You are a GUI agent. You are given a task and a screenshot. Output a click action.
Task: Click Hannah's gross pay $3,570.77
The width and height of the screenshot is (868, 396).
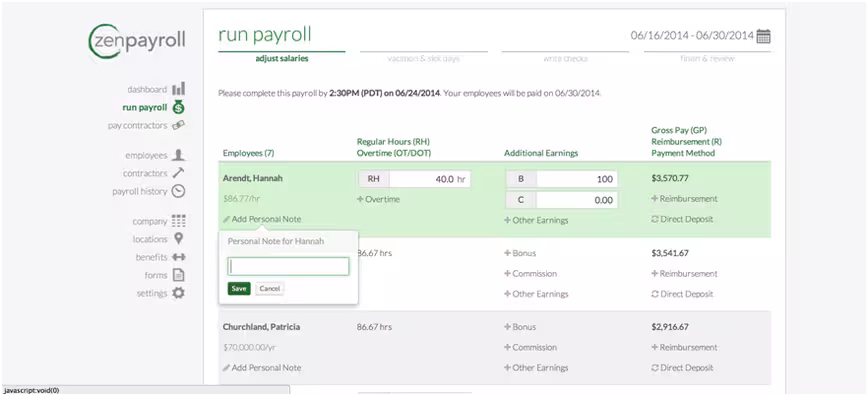(670, 178)
